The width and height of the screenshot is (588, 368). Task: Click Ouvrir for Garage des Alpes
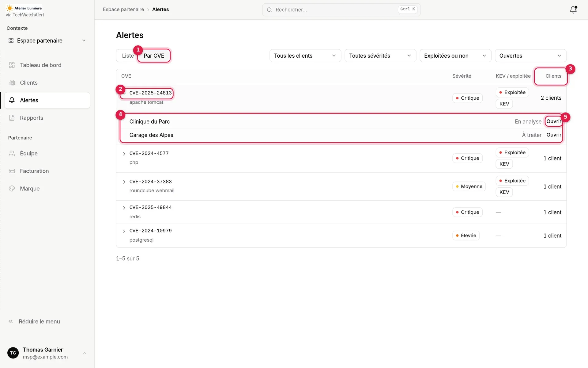click(x=554, y=135)
